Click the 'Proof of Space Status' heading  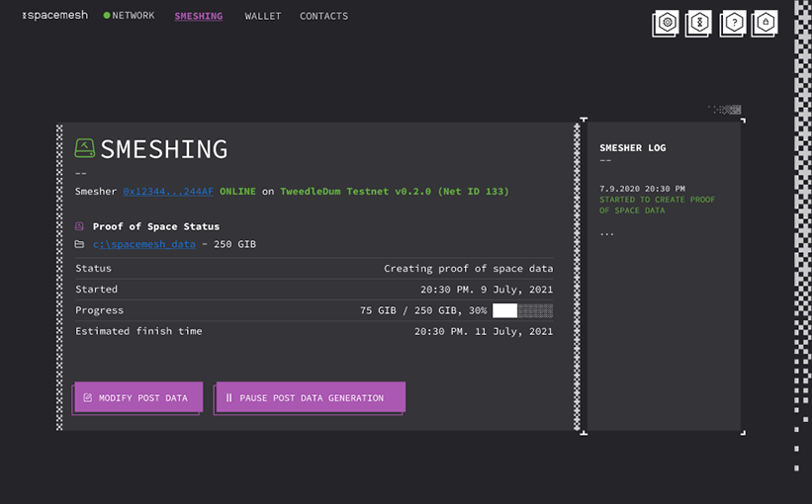pos(156,226)
